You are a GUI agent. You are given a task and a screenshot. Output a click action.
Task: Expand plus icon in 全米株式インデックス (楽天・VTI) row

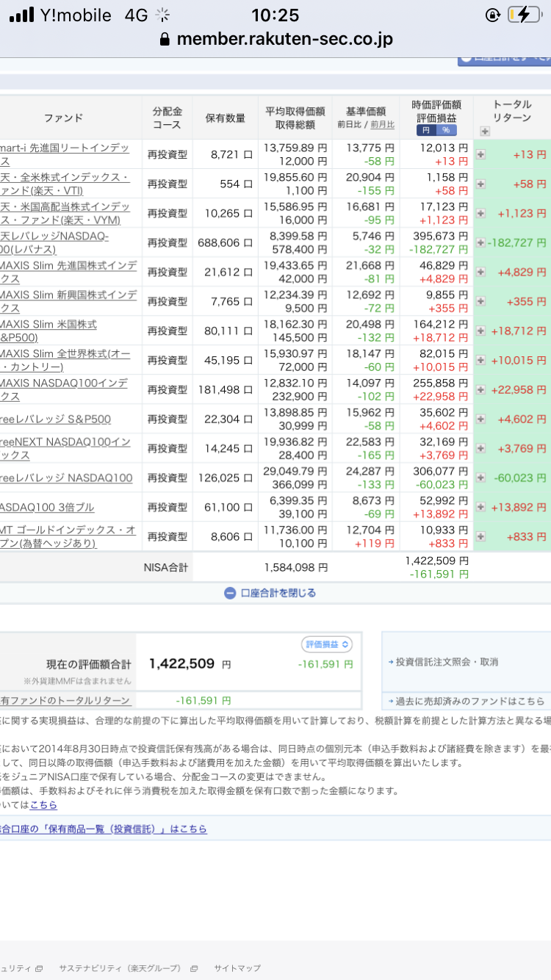[480, 184]
